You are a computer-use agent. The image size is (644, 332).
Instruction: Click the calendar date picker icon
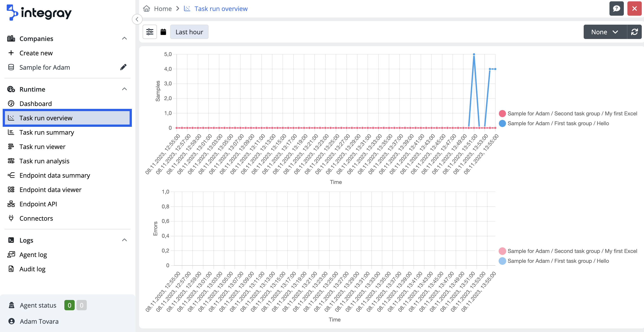point(163,32)
